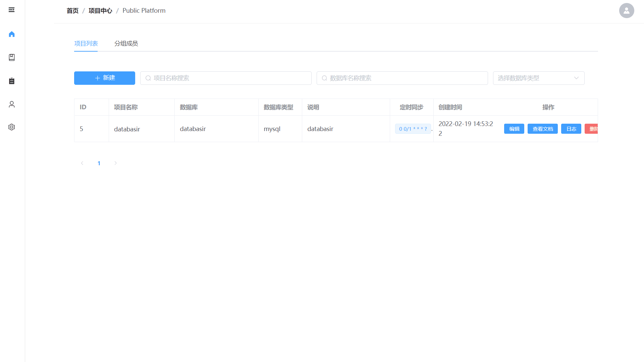Click 编辑 for the databasir project
Screen dimensions: 644x362
(514, 129)
